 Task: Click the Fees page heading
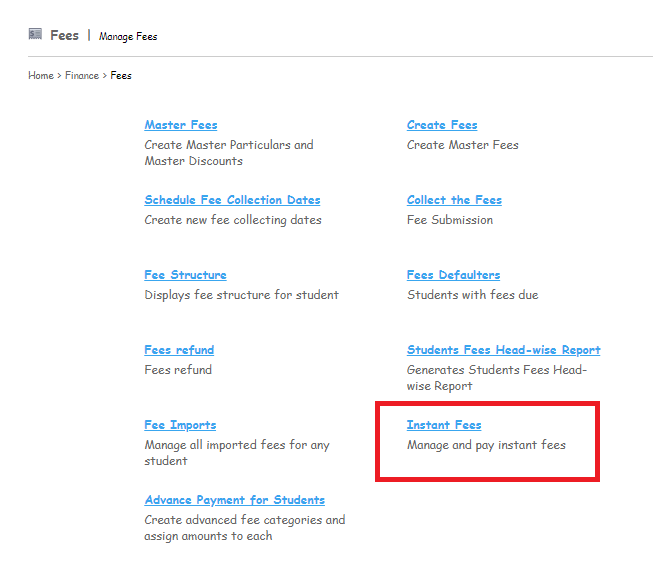(x=64, y=35)
